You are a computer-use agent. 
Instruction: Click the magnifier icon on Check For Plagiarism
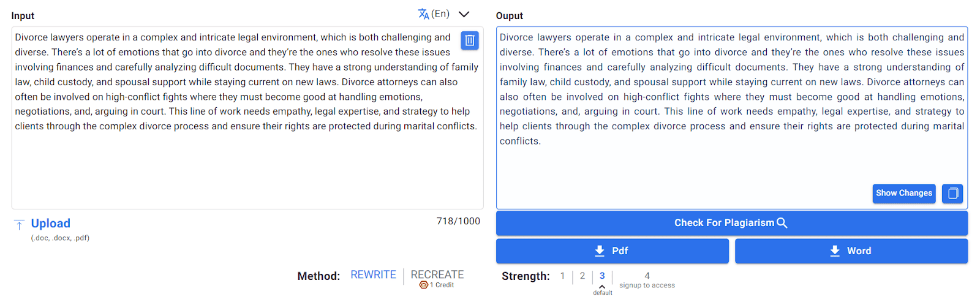pyautogui.click(x=782, y=223)
